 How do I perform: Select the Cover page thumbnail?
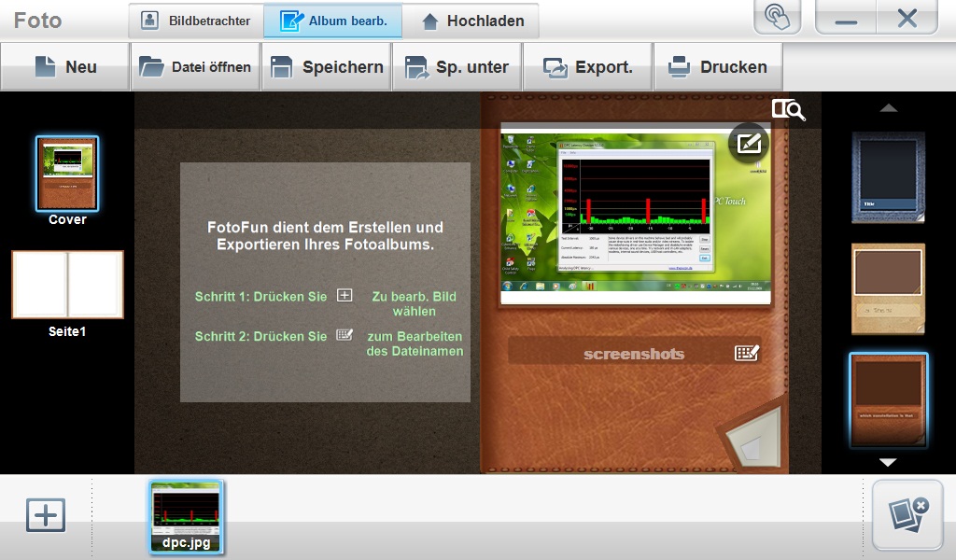click(x=67, y=174)
